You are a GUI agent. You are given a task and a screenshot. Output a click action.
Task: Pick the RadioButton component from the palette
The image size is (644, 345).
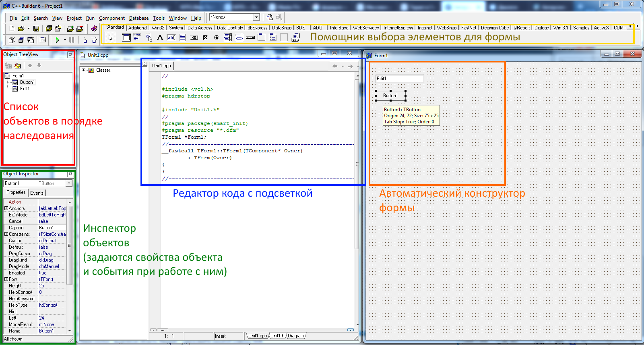coord(217,37)
